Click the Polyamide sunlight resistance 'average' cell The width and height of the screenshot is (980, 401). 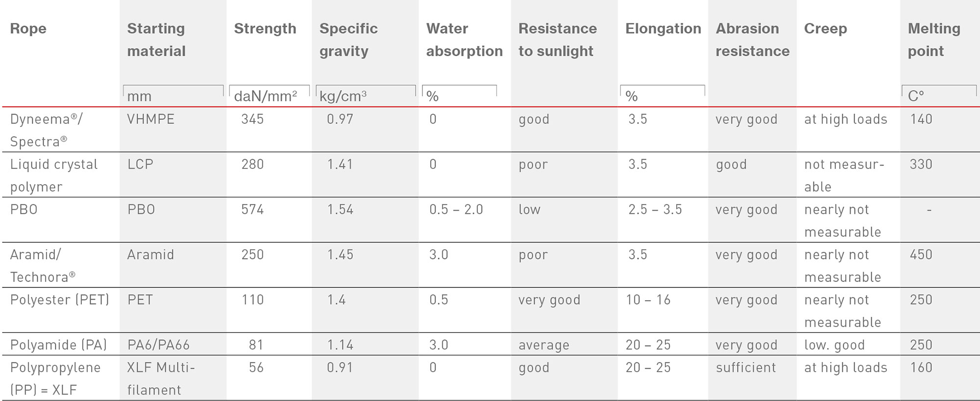coord(544,345)
